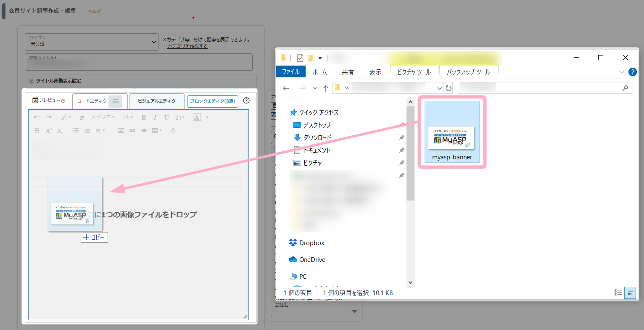Switch to the コードエディタ tab
The width and height of the screenshot is (644, 330).
click(x=92, y=101)
